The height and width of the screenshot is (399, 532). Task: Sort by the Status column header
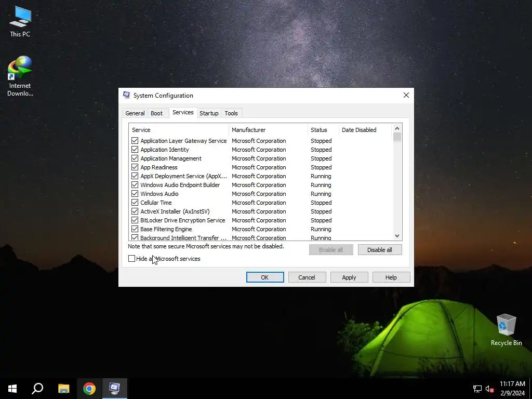click(323, 130)
